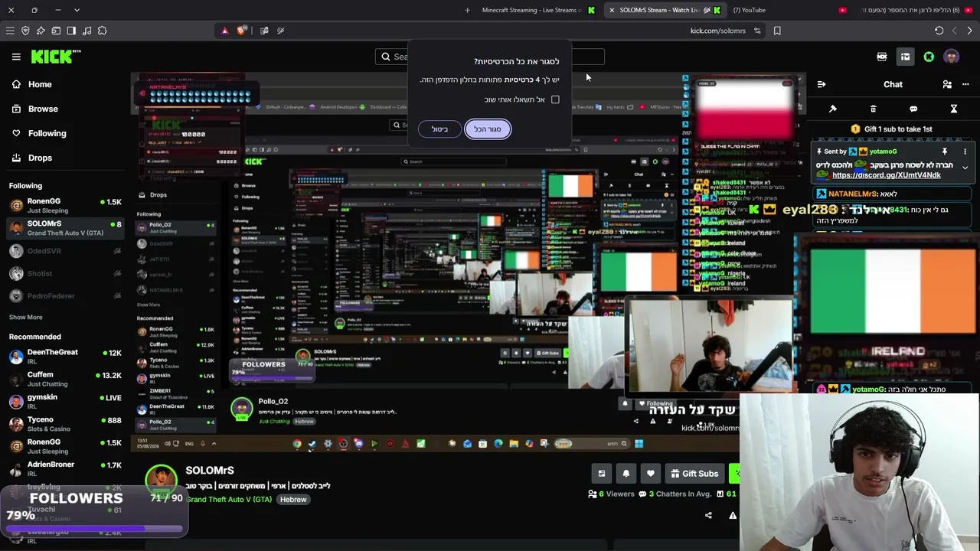Click the gavel moderation icon in chat
This screenshot has height=551, width=980.
(x=833, y=109)
